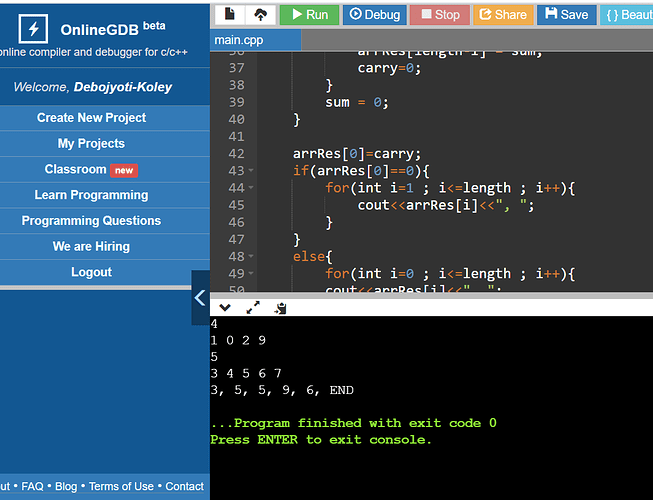Run the program with green Run button
This screenshot has height=500, width=653.
tap(309, 15)
